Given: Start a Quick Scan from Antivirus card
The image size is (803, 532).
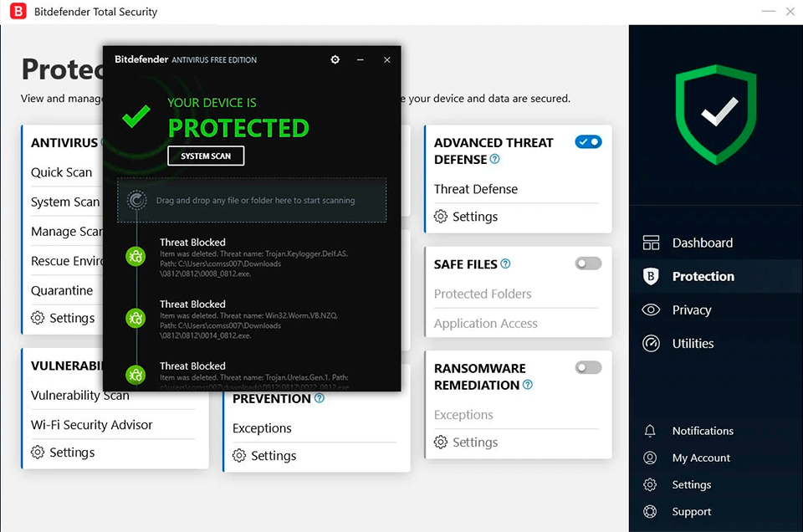Looking at the screenshot, I should coord(61,172).
